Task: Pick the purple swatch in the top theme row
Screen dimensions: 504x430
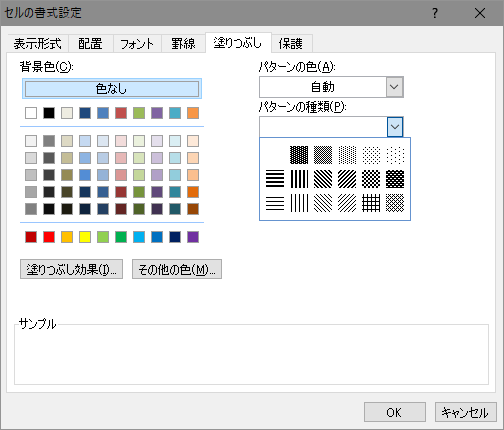Action: [x=157, y=113]
